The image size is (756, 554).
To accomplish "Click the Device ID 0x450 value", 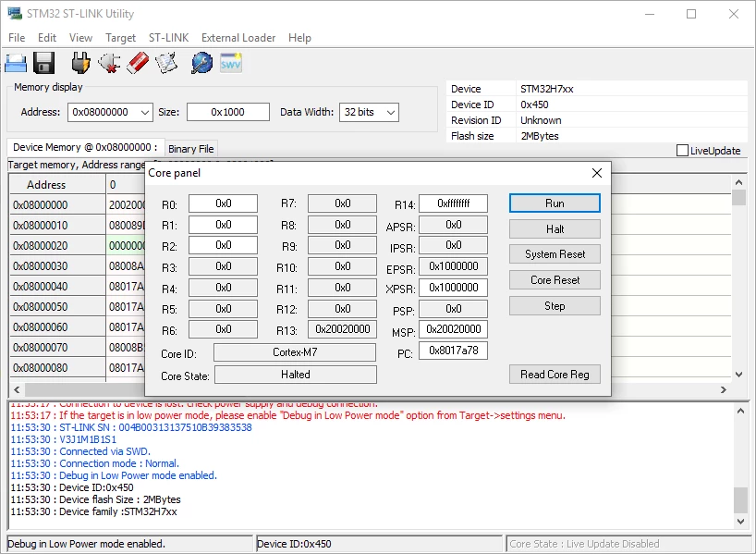I will (534, 105).
